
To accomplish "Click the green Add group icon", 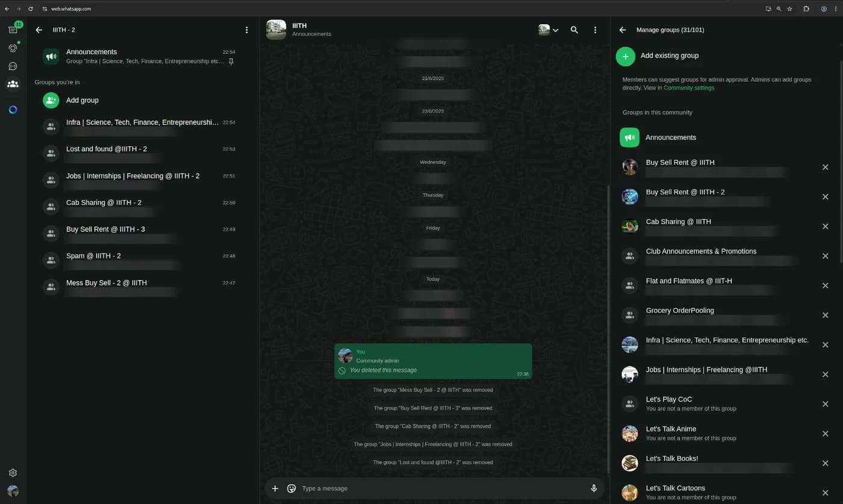I will click(x=51, y=100).
